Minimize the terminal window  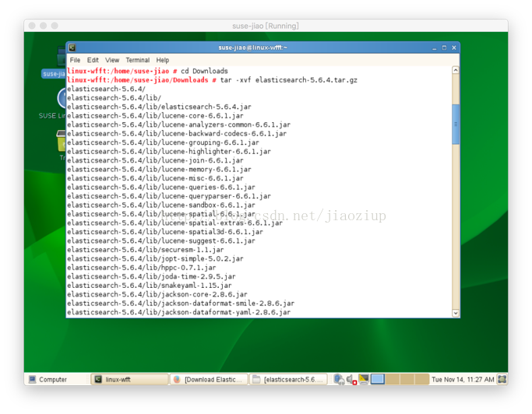click(435, 47)
